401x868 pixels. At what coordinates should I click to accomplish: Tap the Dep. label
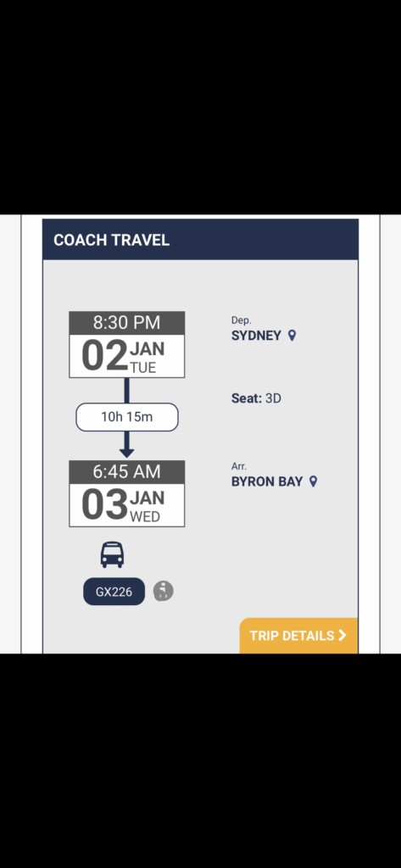pos(241,320)
